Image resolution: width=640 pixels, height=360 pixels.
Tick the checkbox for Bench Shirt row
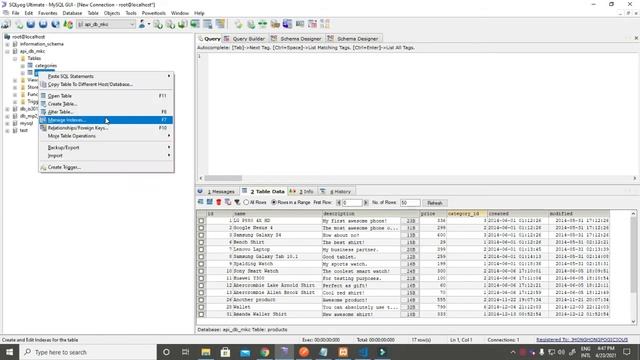point(201,242)
